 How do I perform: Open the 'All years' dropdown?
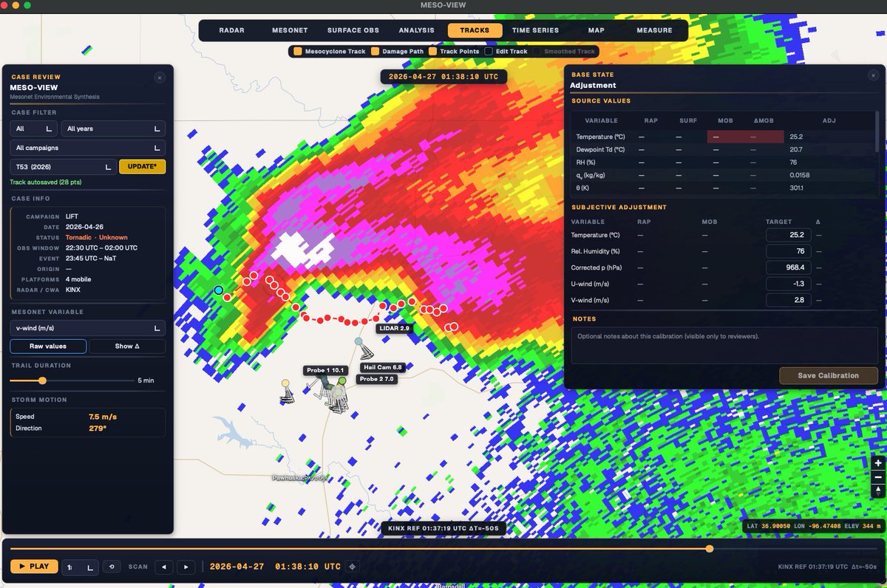(x=113, y=129)
